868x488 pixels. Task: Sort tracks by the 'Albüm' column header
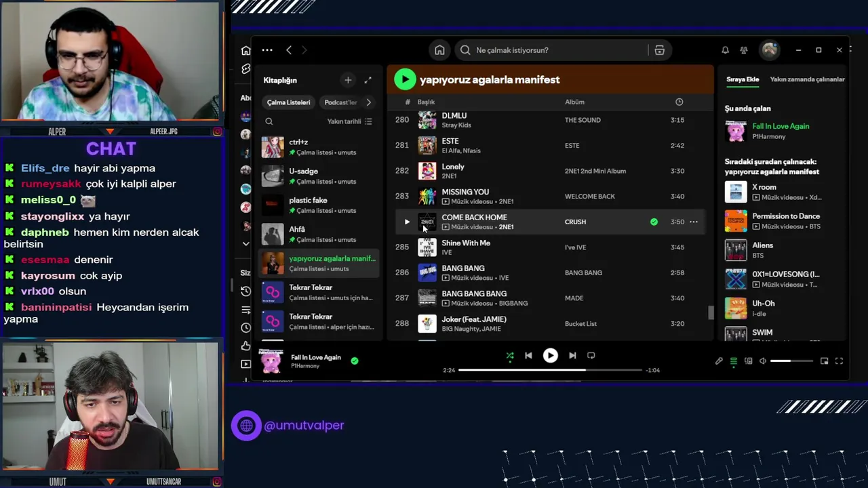tap(574, 102)
